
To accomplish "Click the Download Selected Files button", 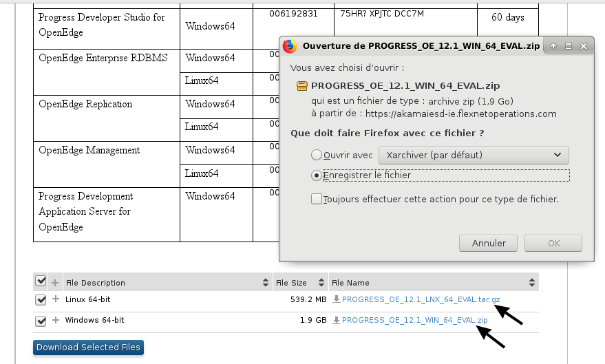I will [x=88, y=347].
